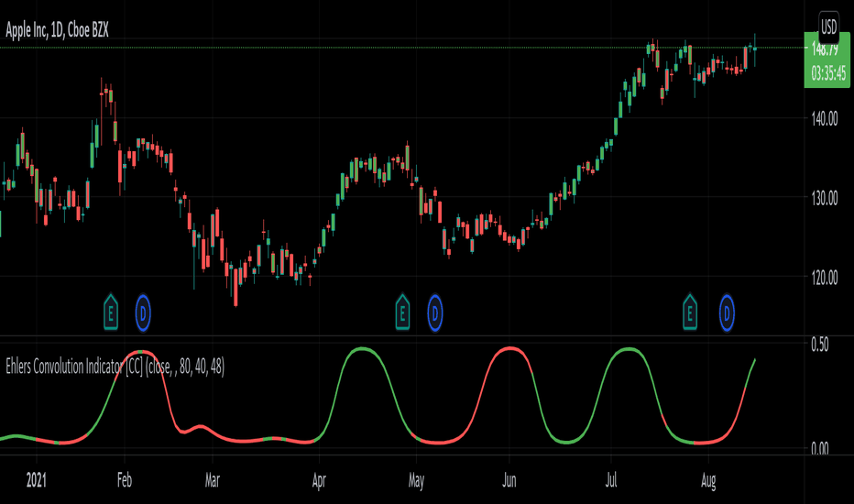Click the 0.00 indicator scale label
This screenshot has width=854, height=504.
(820, 448)
